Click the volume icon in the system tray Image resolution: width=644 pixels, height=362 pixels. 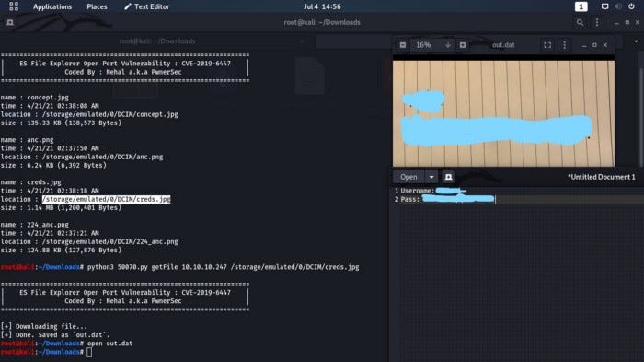[618, 6]
